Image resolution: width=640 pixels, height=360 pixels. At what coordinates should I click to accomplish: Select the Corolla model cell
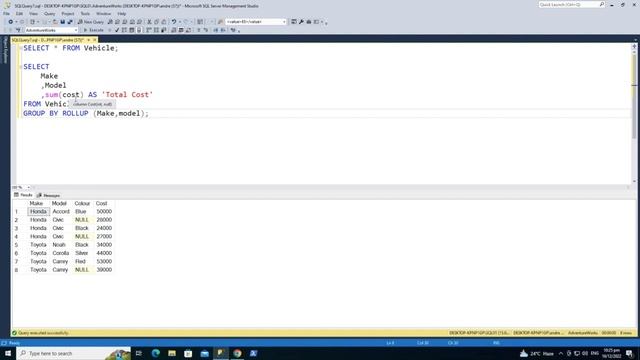click(x=61, y=253)
